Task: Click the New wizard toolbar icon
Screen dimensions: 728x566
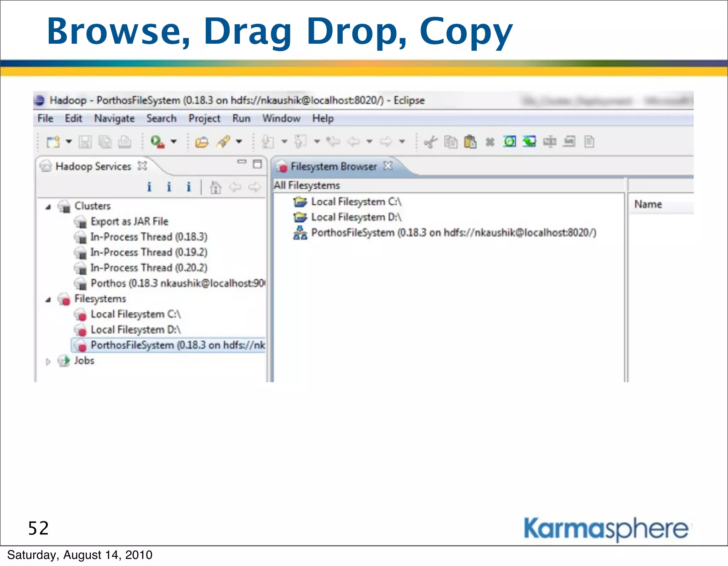Action: click(x=53, y=142)
